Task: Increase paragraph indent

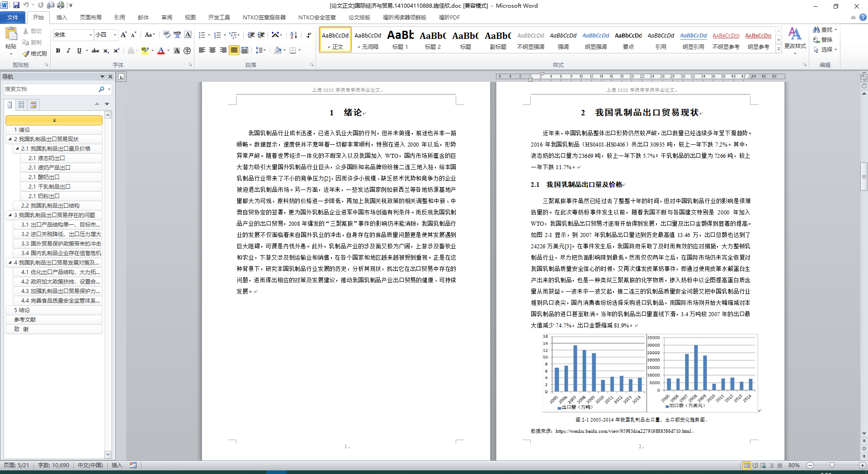Action: click(x=261, y=35)
